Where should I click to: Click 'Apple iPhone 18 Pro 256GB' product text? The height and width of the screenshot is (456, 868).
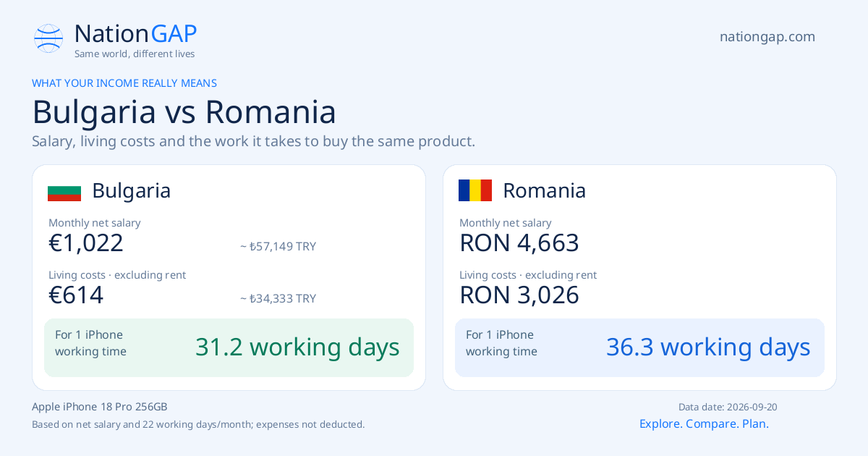click(x=100, y=407)
